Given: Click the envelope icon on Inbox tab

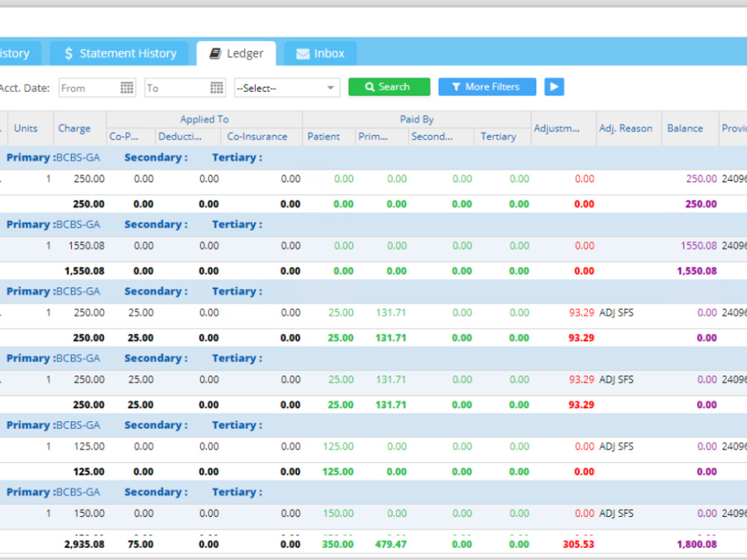Looking at the screenshot, I should 303,54.
